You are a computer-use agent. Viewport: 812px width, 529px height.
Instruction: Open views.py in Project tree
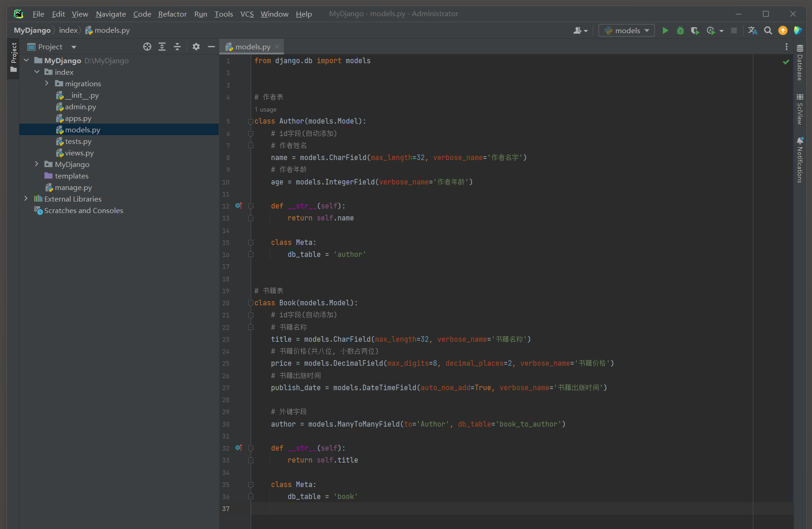(x=79, y=153)
